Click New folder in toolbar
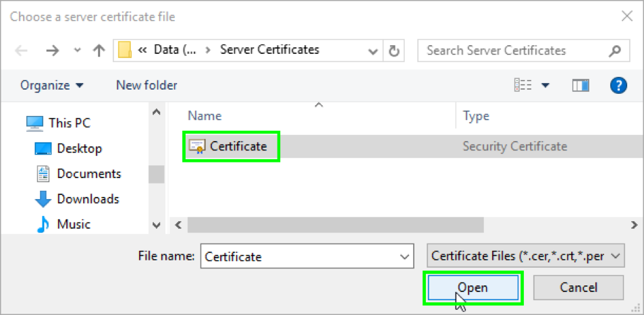This screenshot has height=315, width=644. [x=146, y=86]
